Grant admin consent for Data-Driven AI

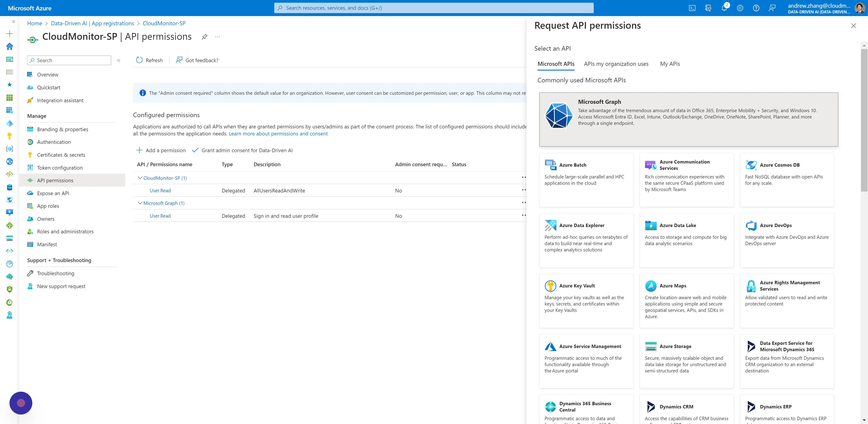coord(242,150)
